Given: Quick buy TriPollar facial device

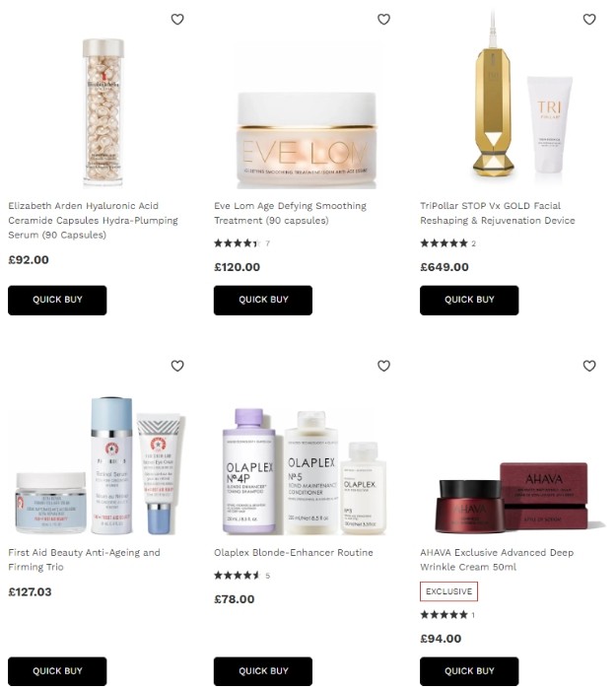Looking at the screenshot, I should pyautogui.click(x=469, y=300).
